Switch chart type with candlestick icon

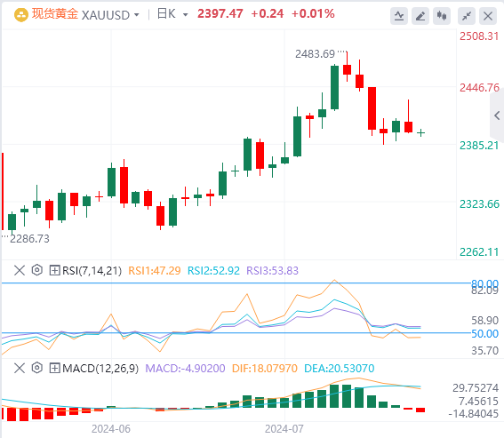coord(442,16)
